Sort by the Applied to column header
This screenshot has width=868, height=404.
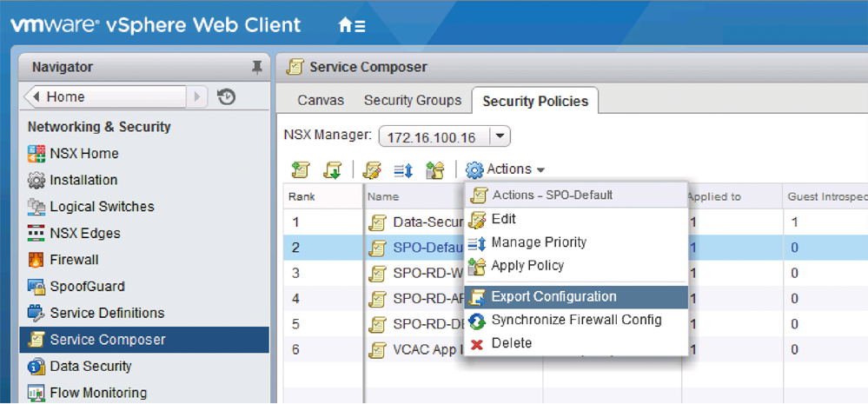[734, 196]
